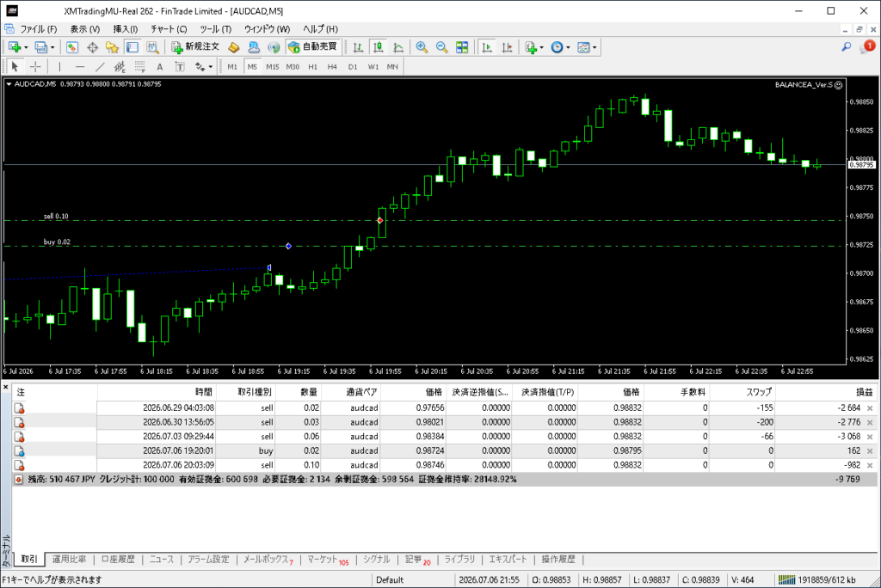The image size is (881, 588).
Task: Open notifications bubble with red badge
Action: click(867, 47)
